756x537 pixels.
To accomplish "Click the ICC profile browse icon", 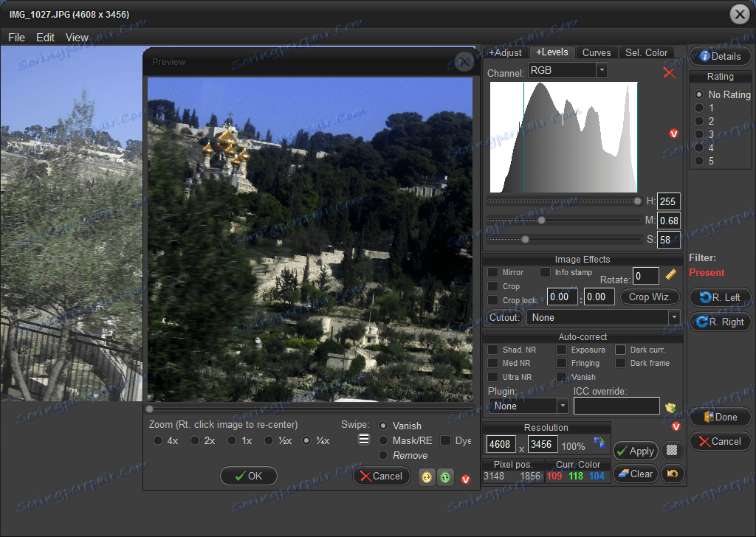I will click(670, 407).
